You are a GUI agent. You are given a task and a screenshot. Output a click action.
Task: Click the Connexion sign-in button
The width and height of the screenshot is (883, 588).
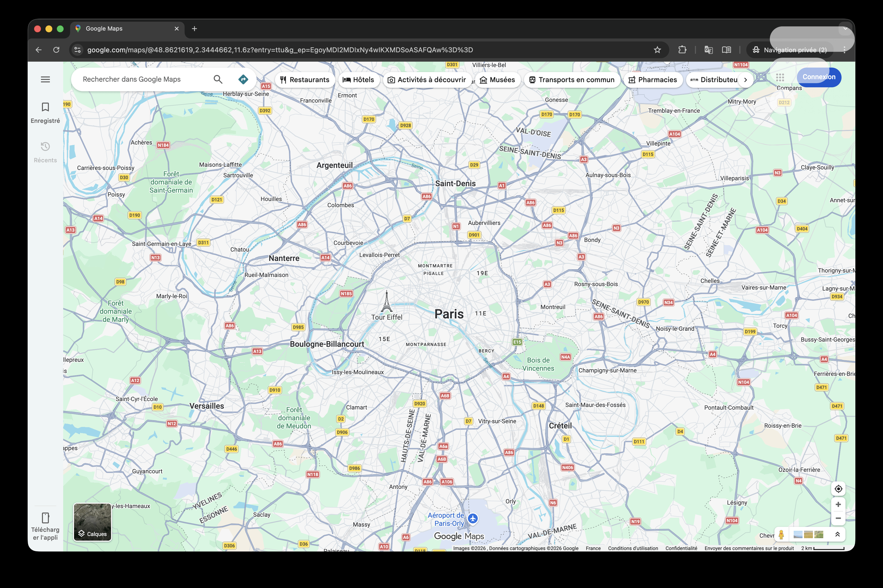[x=819, y=77]
